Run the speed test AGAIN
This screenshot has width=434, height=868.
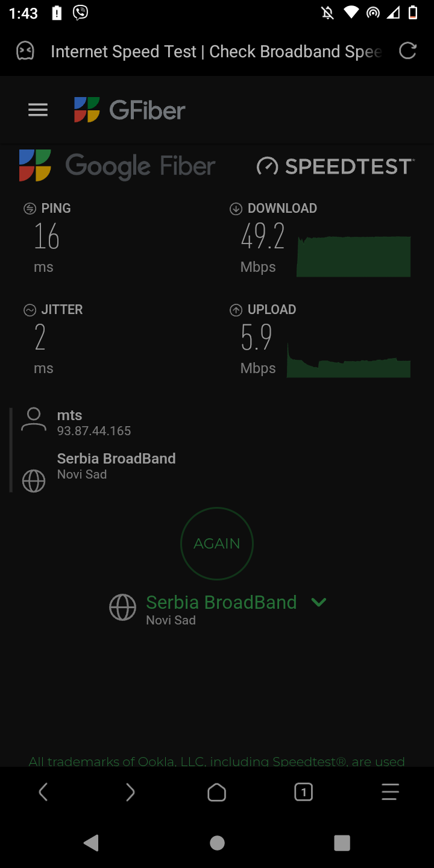point(217,544)
